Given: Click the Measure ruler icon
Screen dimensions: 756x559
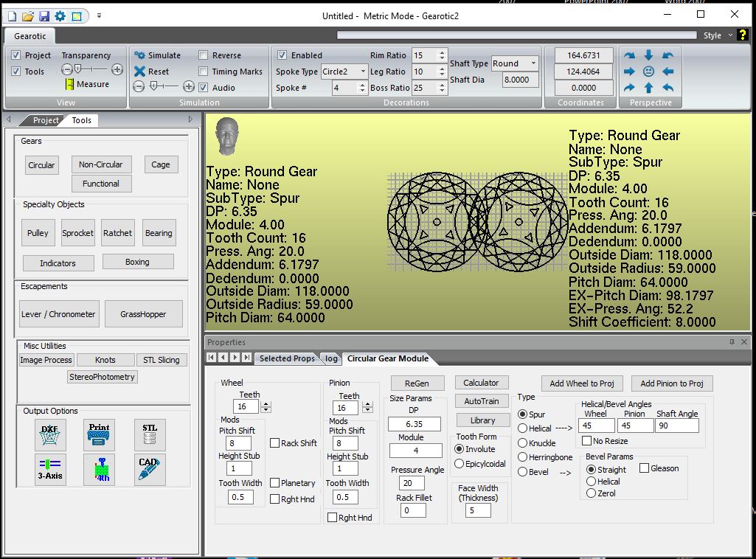Looking at the screenshot, I should [x=69, y=85].
